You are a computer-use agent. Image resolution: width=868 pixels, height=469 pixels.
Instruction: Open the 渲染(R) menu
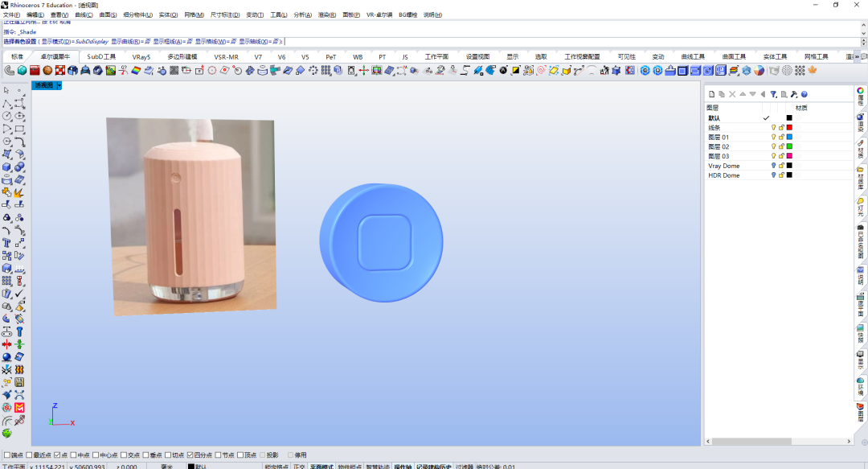click(326, 15)
